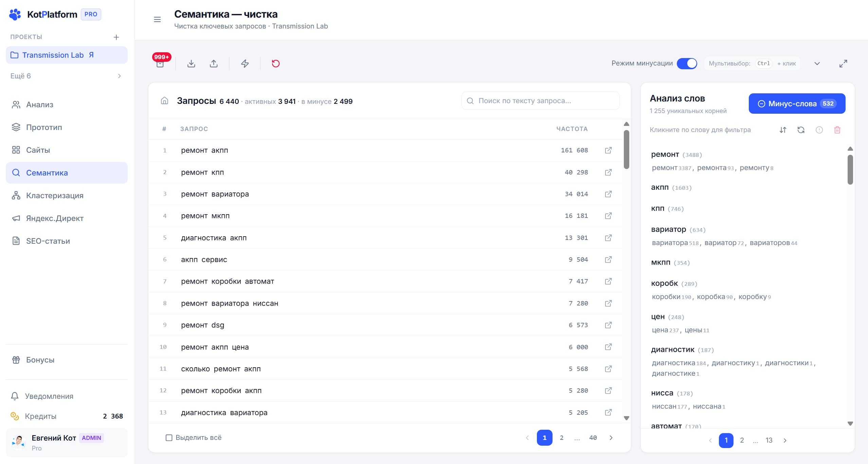Open the archive icon with 999+ badge

coord(160,63)
